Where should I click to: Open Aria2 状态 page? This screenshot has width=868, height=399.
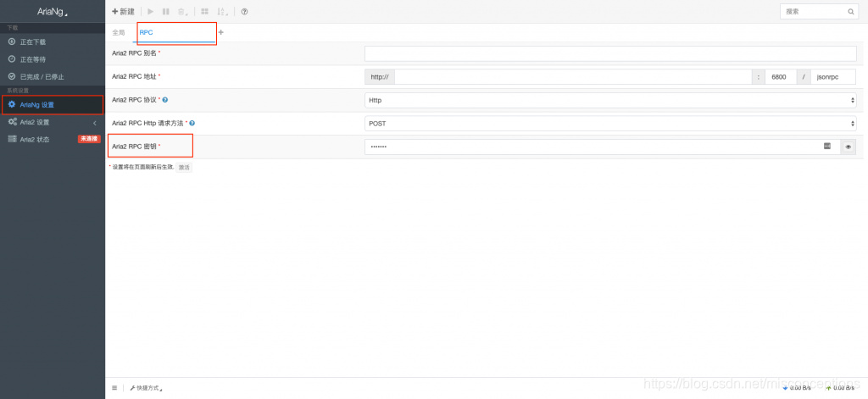[x=34, y=140]
